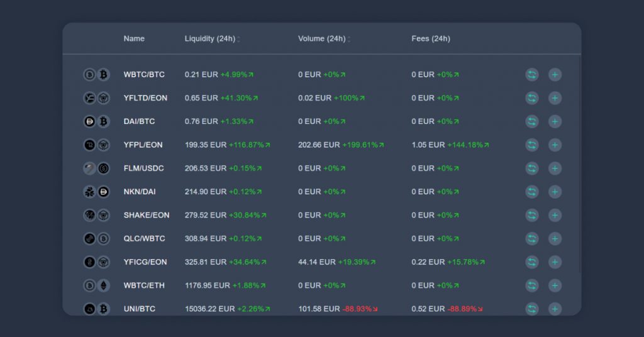
Task: Open swap for YFLTD/EON row
Action: (532, 98)
